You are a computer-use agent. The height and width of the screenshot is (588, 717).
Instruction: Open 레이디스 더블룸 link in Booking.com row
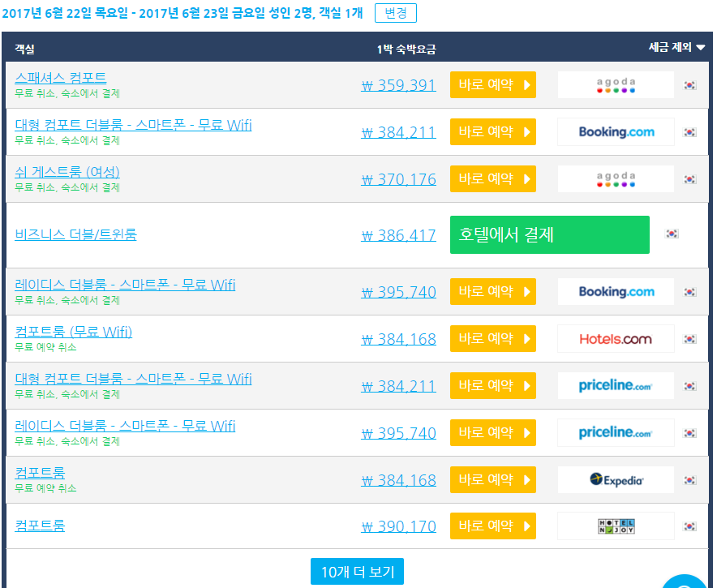[x=125, y=285]
